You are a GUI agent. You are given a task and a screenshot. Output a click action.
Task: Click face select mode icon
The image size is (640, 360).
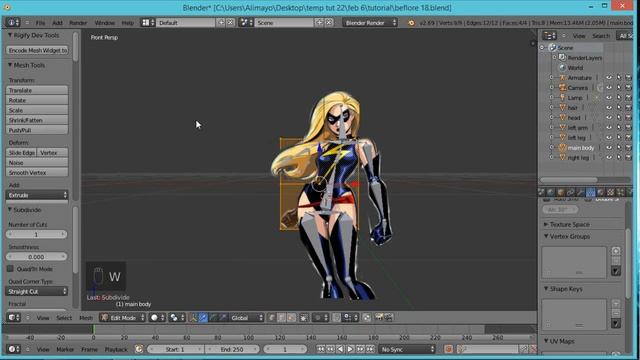pyautogui.click(x=291, y=318)
